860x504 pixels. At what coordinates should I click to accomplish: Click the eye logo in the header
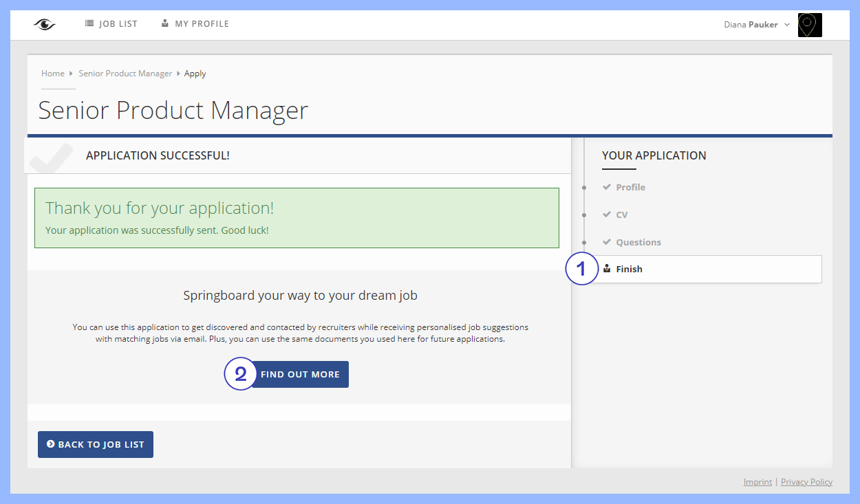pyautogui.click(x=44, y=24)
